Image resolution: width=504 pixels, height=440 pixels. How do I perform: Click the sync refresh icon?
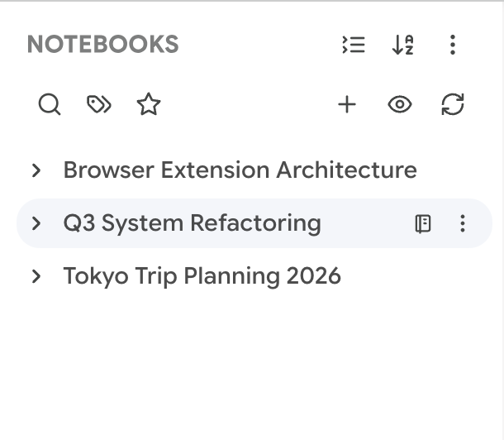coord(453,104)
